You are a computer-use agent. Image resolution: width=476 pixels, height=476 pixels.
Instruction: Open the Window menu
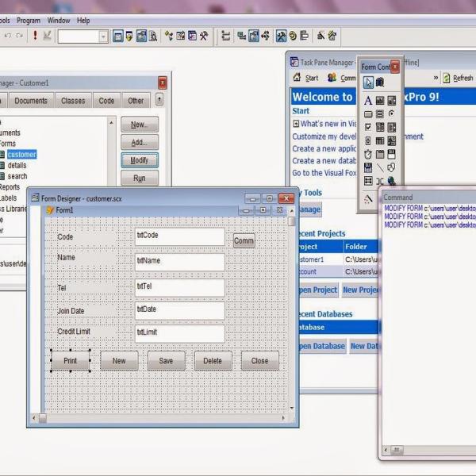[x=58, y=21]
